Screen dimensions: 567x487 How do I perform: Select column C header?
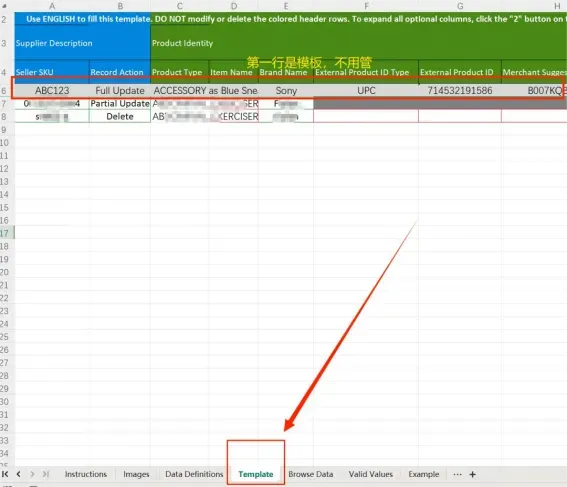click(x=180, y=6)
